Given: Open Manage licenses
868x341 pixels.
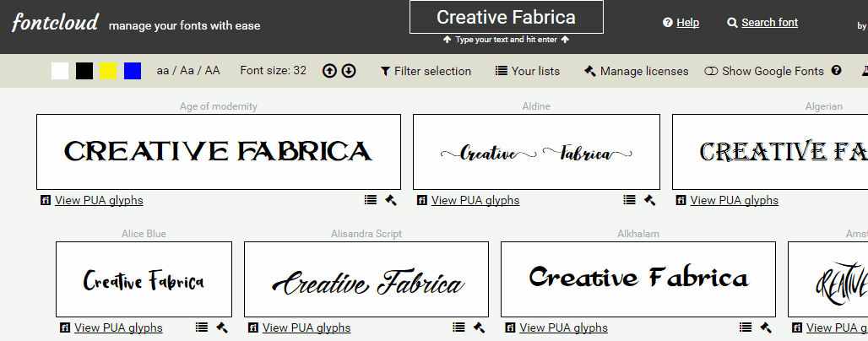Looking at the screenshot, I should 636,71.
